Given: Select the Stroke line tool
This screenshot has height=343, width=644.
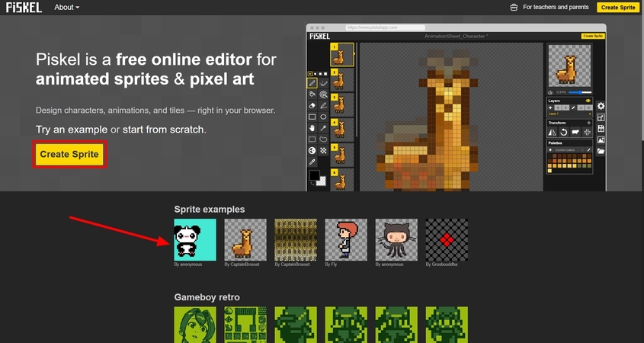Looking at the screenshot, I should (324, 106).
